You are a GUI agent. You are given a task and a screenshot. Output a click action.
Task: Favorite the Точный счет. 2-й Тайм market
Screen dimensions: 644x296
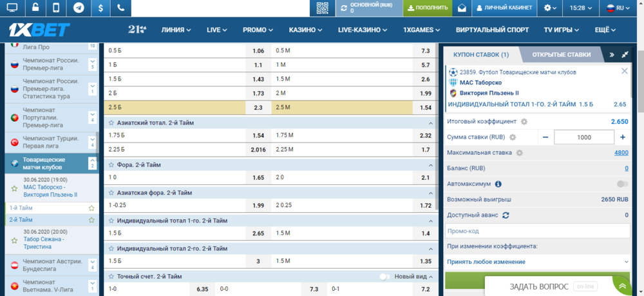click(x=111, y=277)
